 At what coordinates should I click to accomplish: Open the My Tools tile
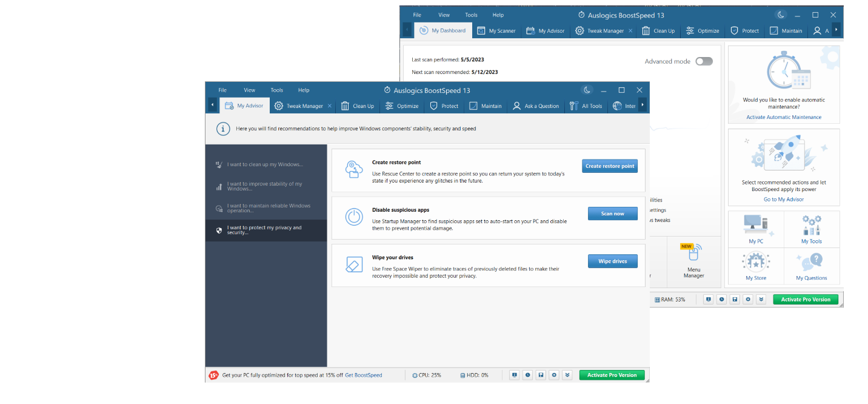point(812,229)
